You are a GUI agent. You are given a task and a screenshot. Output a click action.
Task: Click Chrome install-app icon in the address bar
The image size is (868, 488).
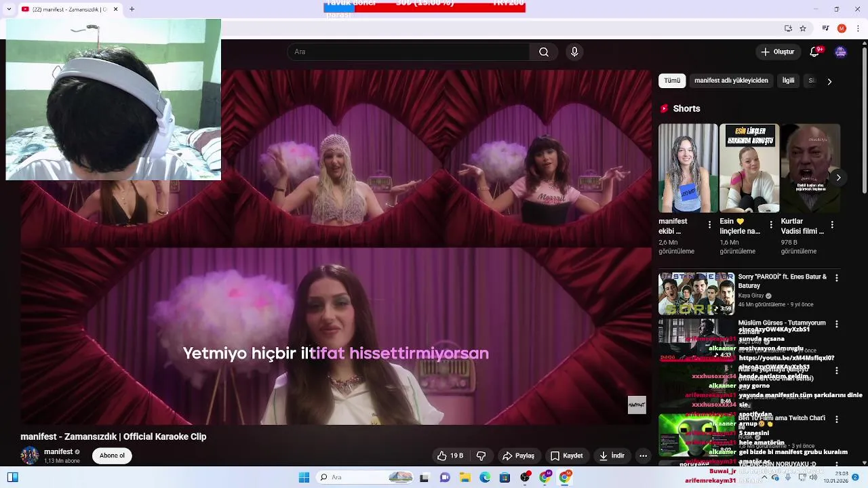[x=788, y=28]
